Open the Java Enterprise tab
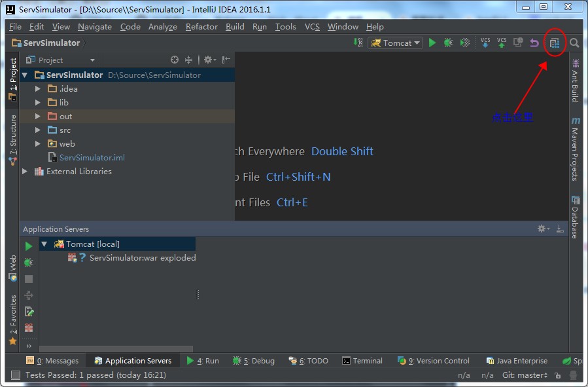Viewport: 588px width, 387px height. coord(517,361)
